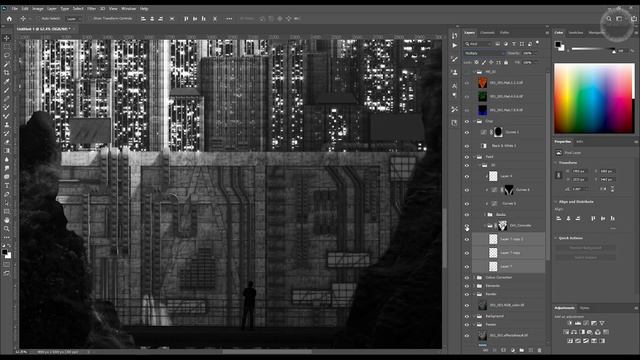This screenshot has width=640, height=360.
Task: Add a Curves adjustment from Adjustments panel
Action: [586, 323]
